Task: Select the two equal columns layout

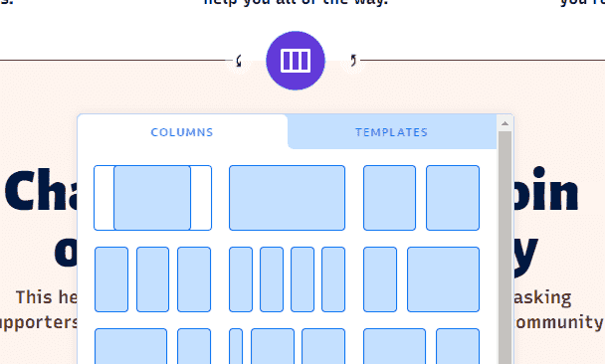Action: [x=421, y=198]
